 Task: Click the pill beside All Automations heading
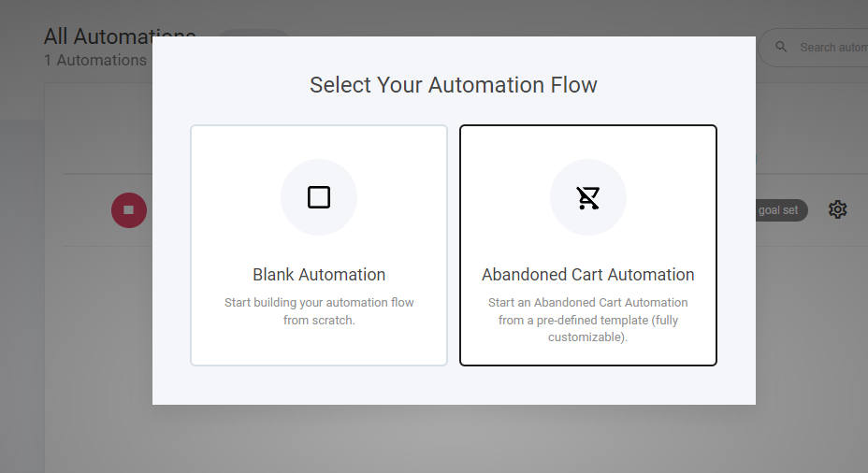click(253, 33)
